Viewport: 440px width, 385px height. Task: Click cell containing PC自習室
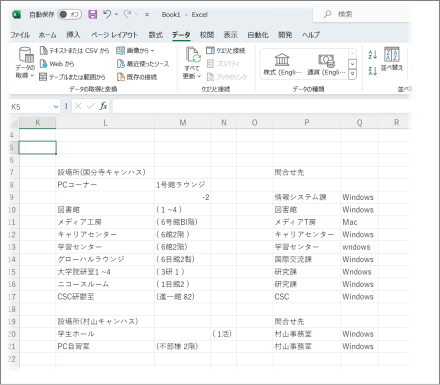click(x=105, y=347)
